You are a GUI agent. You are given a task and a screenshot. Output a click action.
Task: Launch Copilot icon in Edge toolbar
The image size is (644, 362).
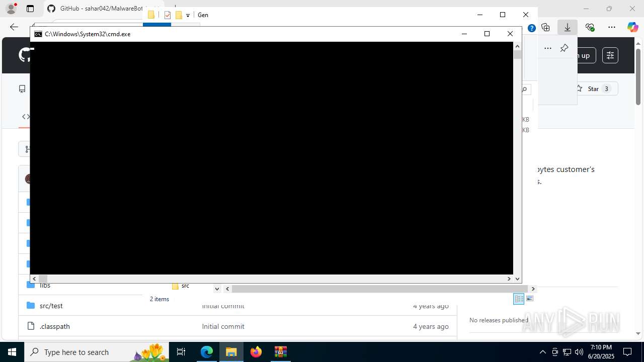click(x=632, y=27)
